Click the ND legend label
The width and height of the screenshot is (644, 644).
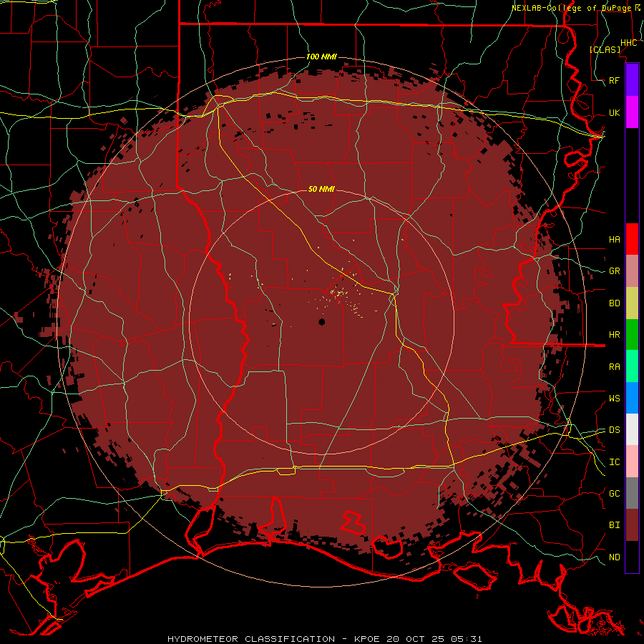(x=615, y=557)
